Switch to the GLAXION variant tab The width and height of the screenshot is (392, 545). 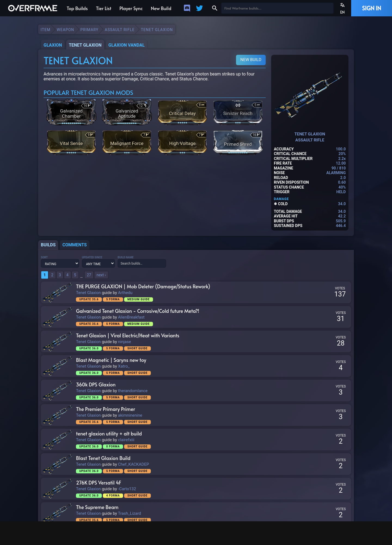[53, 45]
